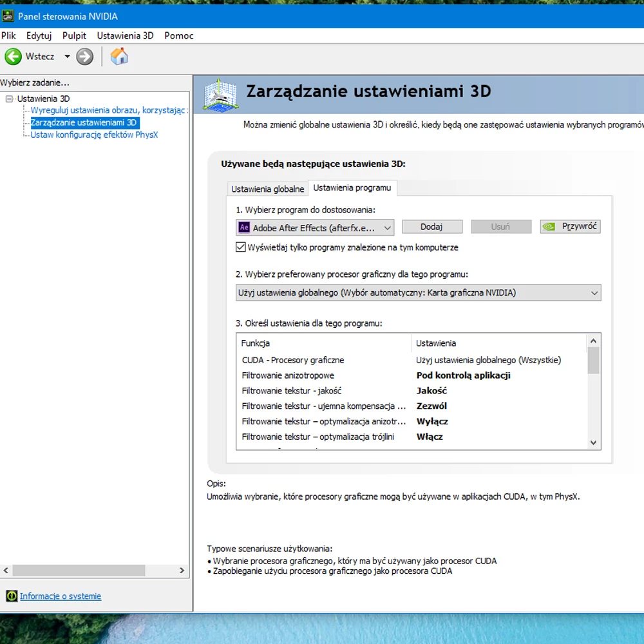The image size is (644, 644).
Task: Open the Home house icon in toolbar
Action: [x=119, y=56]
